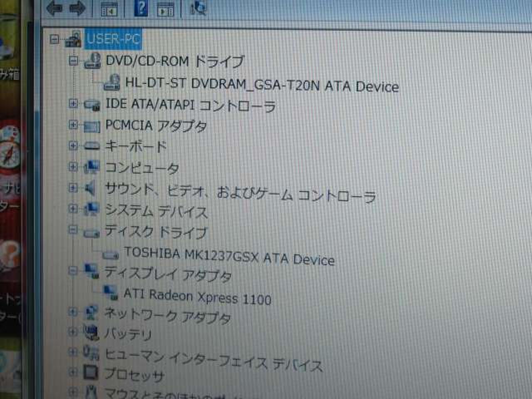The image size is (532, 399).
Task: Click the scan for hardware changes icon
Action: pos(198,8)
